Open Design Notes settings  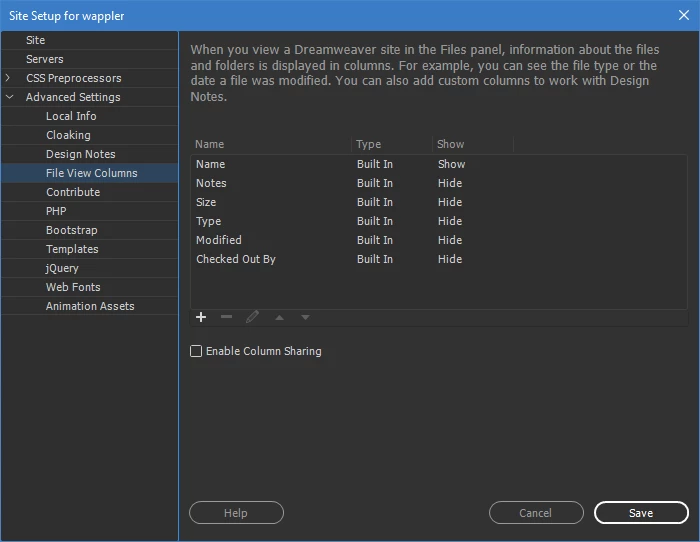tap(89, 154)
